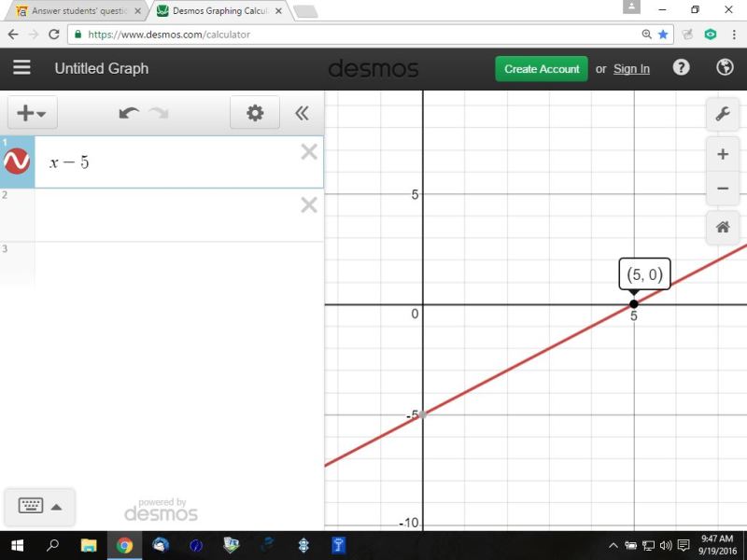Image resolution: width=747 pixels, height=560 pixels.
Task: Follow the Sign In link
Action: click(631, 69)
